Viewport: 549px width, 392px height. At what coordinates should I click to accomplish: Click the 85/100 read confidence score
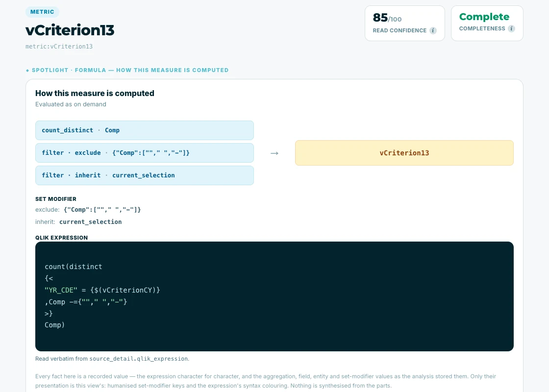[x=387, y=18]
